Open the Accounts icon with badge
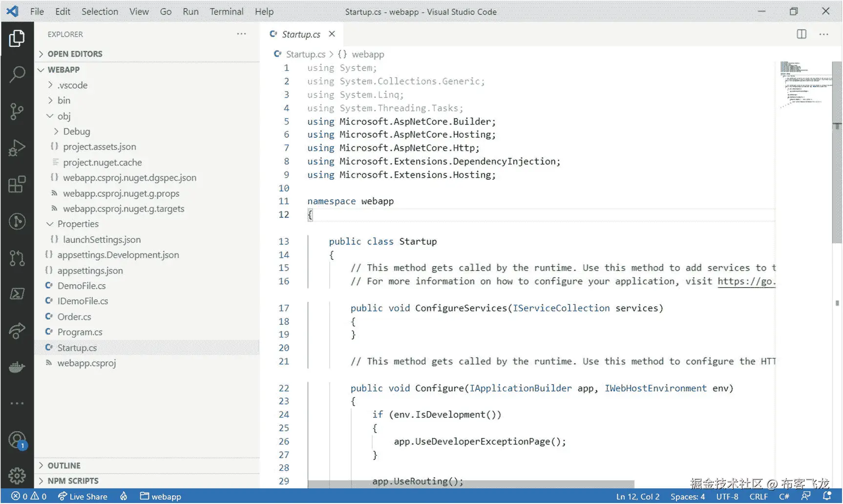 pos(17,440)
